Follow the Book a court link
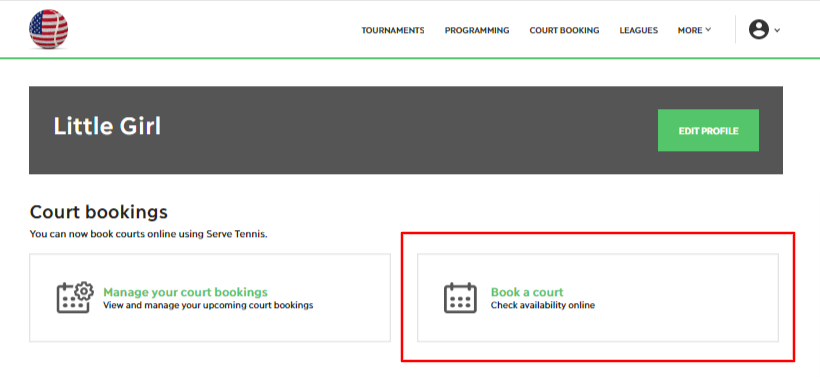The image size is (820, 391). click(527, 292)
